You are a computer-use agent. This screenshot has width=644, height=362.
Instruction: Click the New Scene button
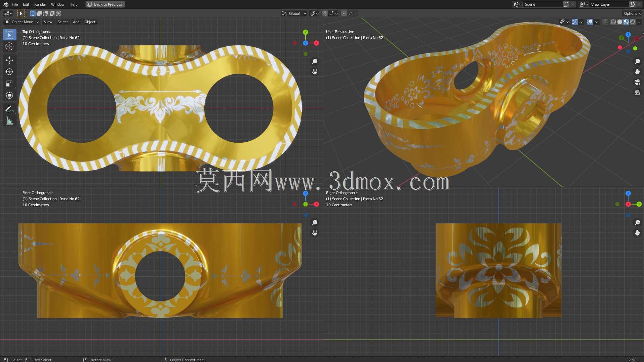point(566,4)
